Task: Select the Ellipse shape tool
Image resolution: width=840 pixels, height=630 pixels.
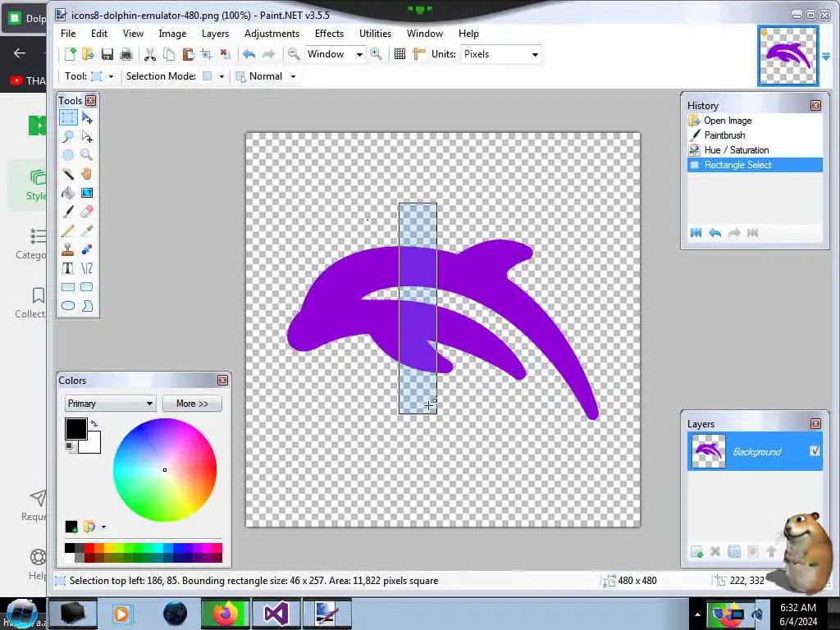Action: pyautogui.click(x=68, y=306)
